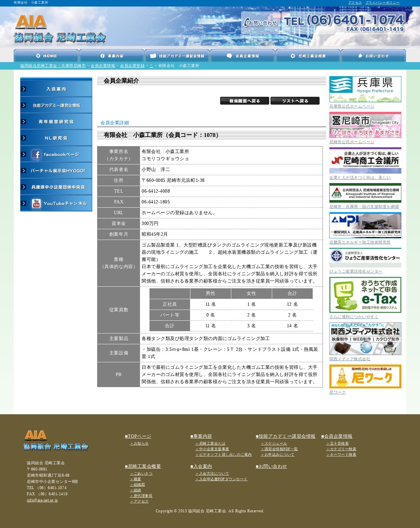Select founding date 昭和45年2月
This screenshot has width=420, height=528.
pos(154,234)
